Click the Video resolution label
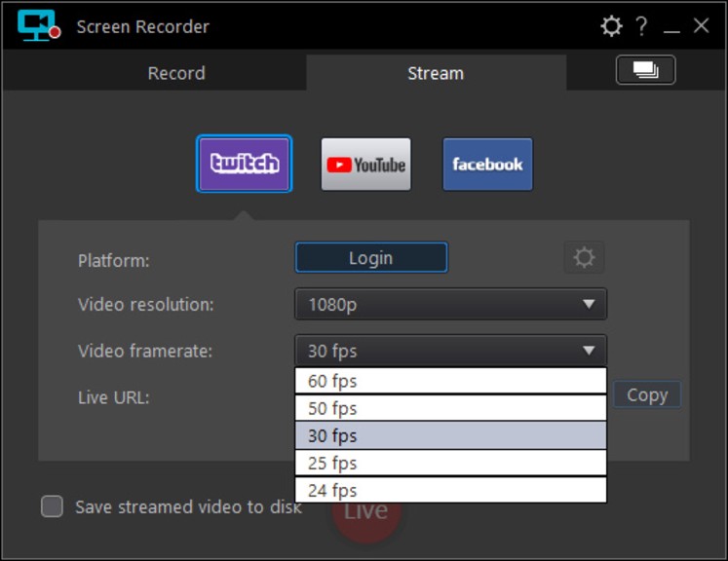 coord(146,305)
